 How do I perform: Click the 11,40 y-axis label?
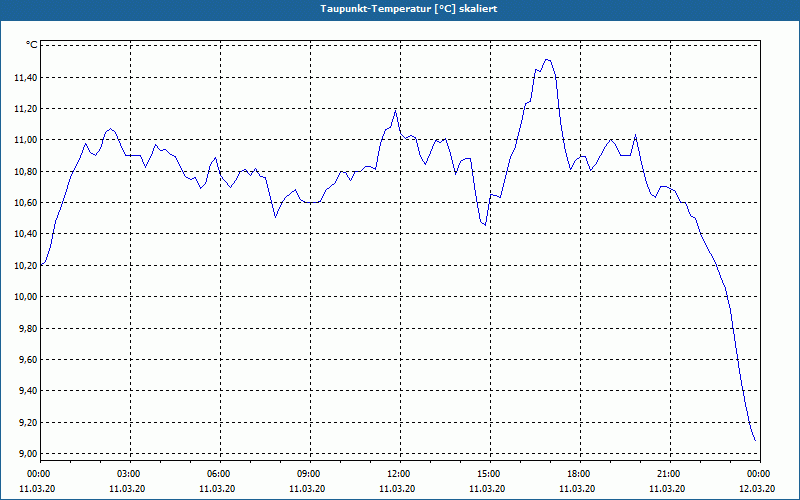[x=27, y=78]
